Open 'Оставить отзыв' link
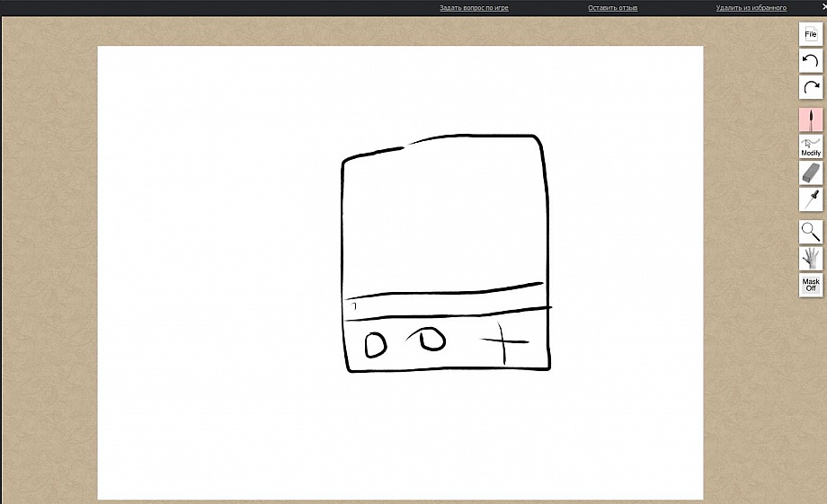The width and height of the screenshot is (827, 504). tap(612, 8)
